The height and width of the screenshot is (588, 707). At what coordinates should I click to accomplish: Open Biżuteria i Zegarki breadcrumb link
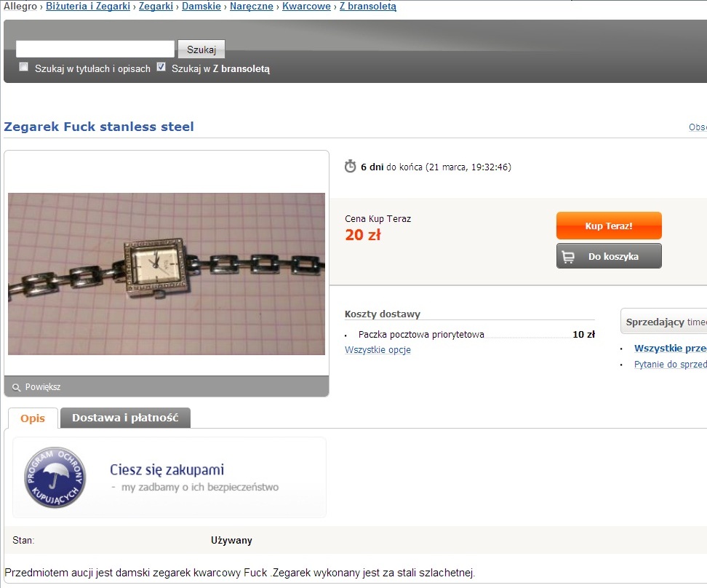coord(88,7)
